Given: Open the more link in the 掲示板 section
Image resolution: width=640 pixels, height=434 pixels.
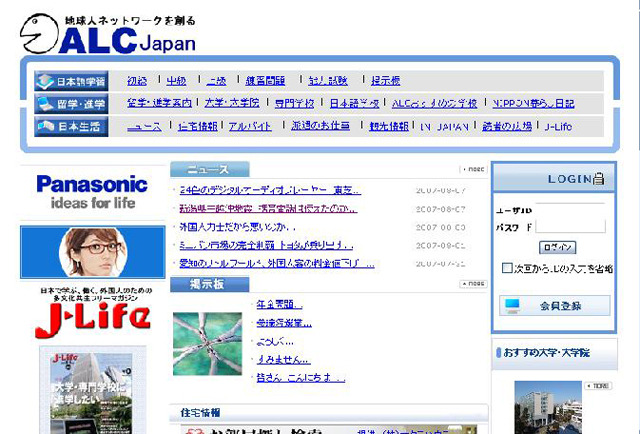Looking at the screenshot, I should coord(473,283).
